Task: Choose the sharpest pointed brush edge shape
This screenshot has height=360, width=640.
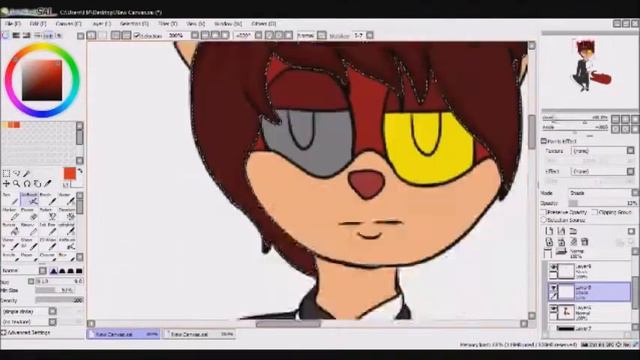Action: 53,271
